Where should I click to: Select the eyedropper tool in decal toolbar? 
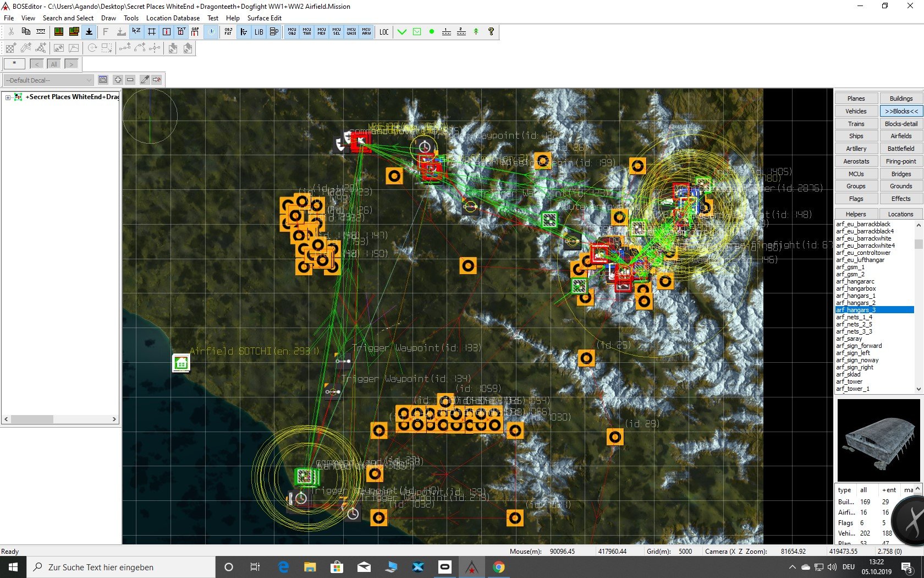[145, 80]
